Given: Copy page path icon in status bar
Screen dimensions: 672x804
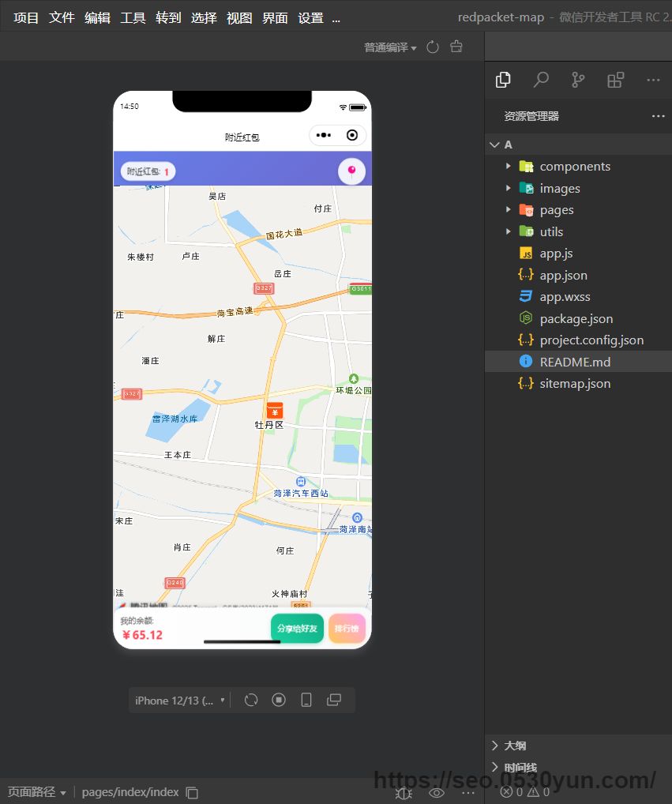Looking at the screenshot, I should click(192, 792).
